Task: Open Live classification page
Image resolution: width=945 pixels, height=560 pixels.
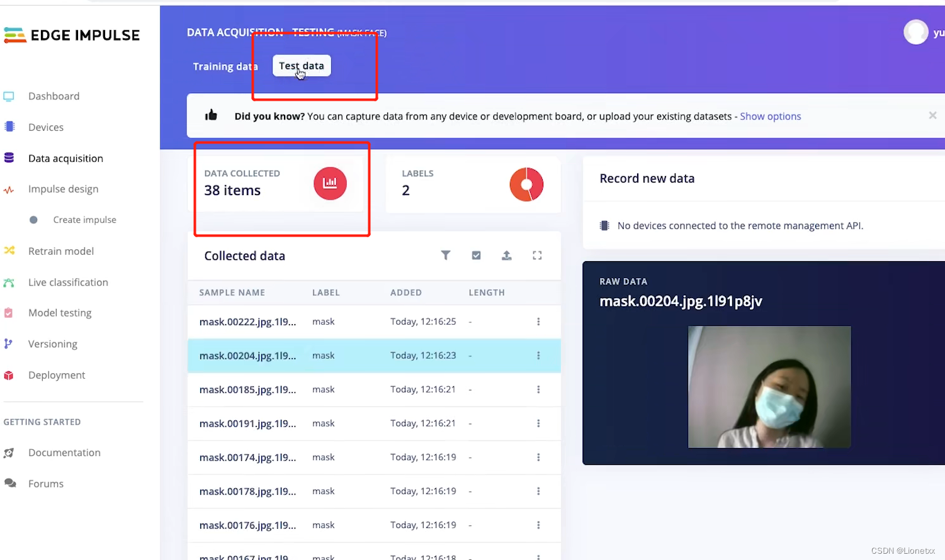Action: pyautogui.click(x=68, y=283)
